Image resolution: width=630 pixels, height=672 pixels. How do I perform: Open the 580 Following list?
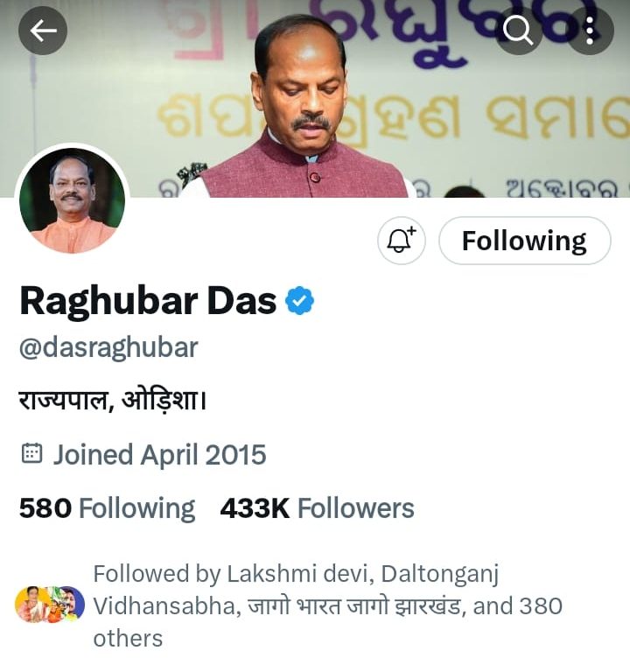[107, 508]
